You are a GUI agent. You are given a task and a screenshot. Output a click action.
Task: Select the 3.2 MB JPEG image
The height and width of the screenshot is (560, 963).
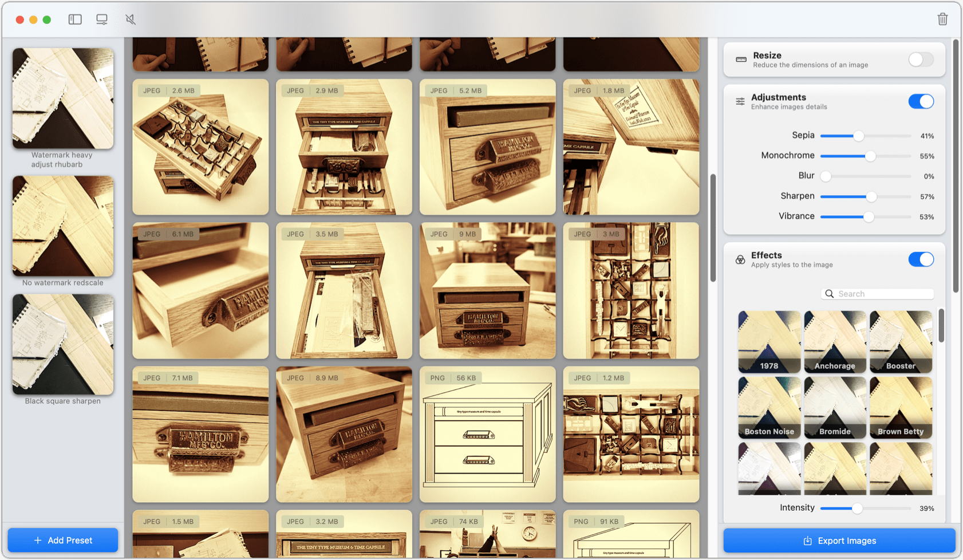pyautogui.click(x=344, y=534)
